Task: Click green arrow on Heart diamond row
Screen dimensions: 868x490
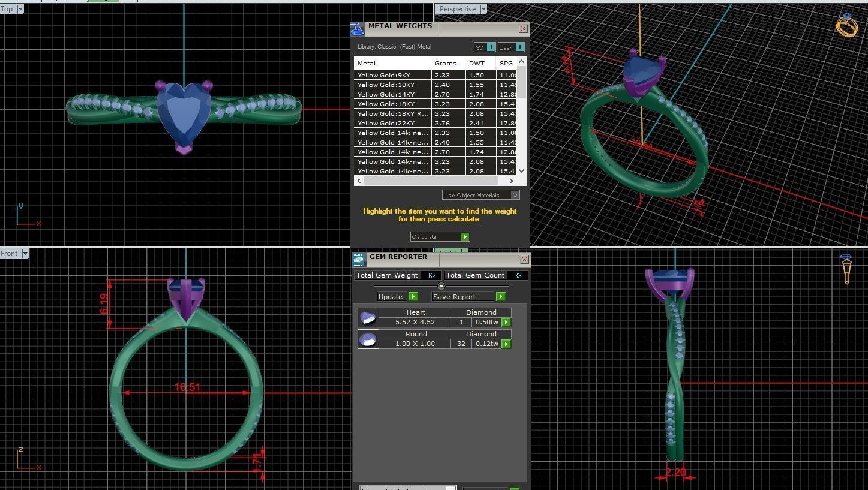Action: [x=506, y=323]
